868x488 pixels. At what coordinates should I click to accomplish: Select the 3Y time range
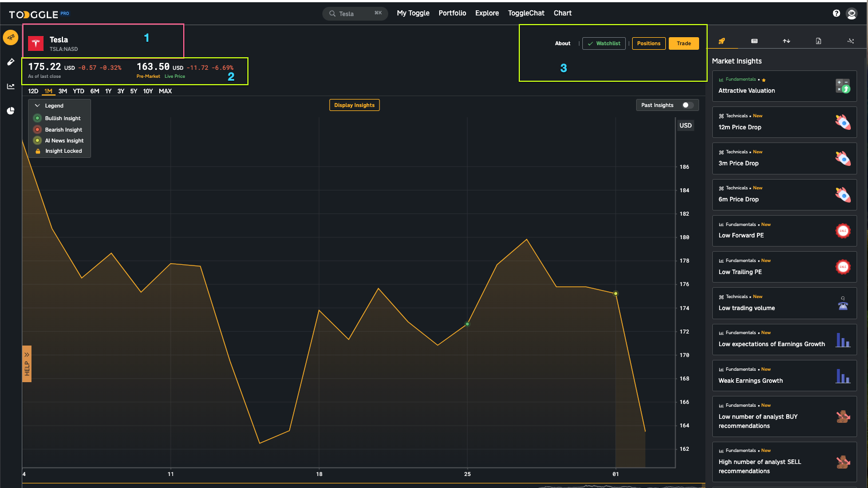point(121,91)
